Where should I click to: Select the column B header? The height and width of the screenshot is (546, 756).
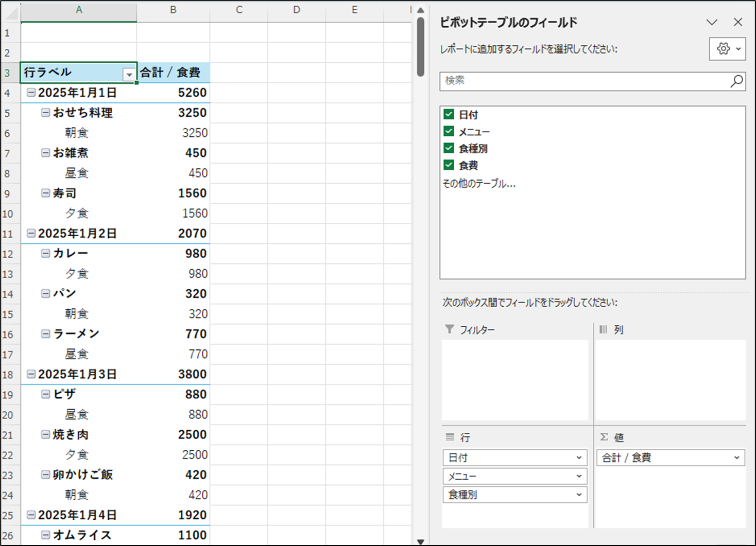(x=173, y=10)
